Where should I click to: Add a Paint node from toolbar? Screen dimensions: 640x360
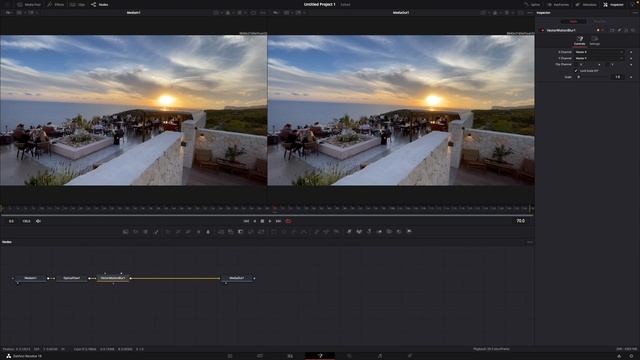[x=156, y=232]
